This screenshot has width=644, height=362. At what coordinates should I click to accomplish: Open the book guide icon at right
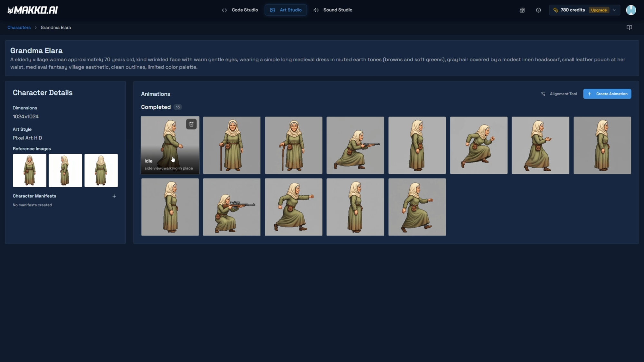click(x=629, y=27)
